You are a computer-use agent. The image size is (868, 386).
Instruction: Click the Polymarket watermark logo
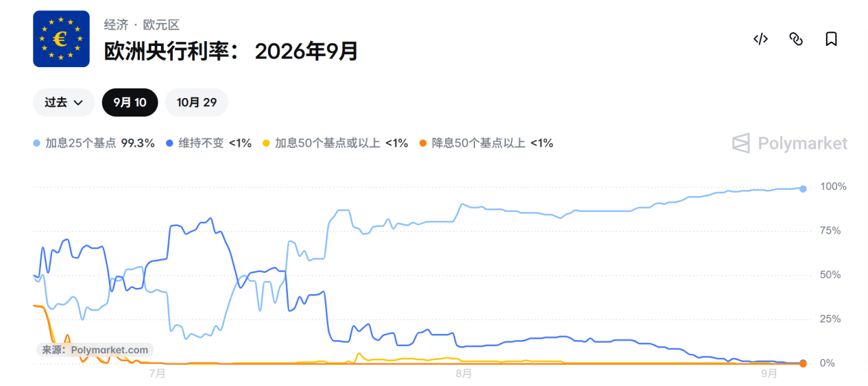[790, 143]
